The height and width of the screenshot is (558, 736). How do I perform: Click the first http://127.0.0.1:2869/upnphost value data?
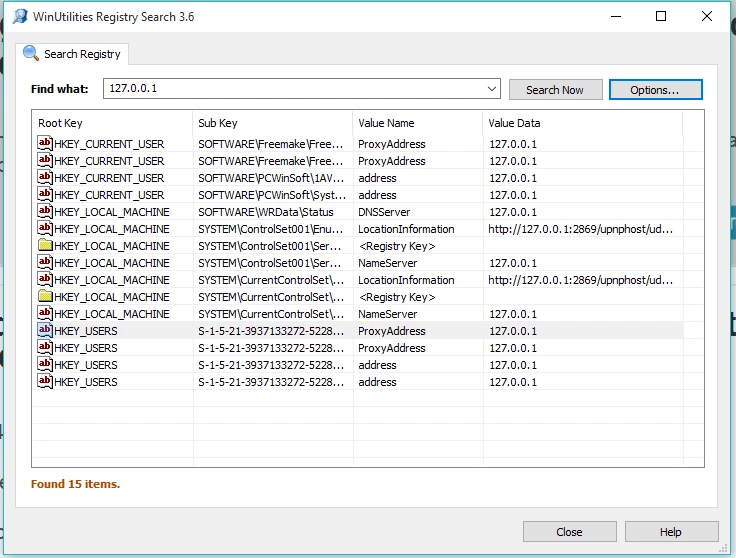click(x=580, y=229)
